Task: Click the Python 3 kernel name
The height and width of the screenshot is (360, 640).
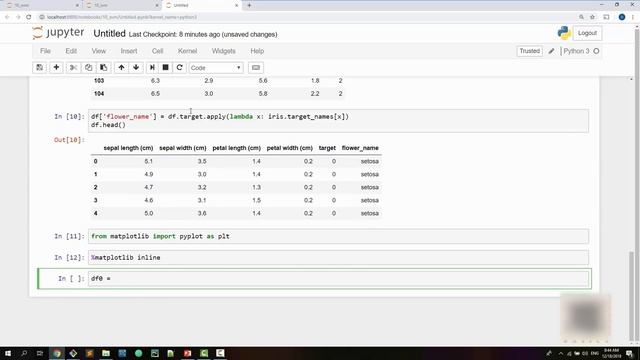Action: point(576,51)
